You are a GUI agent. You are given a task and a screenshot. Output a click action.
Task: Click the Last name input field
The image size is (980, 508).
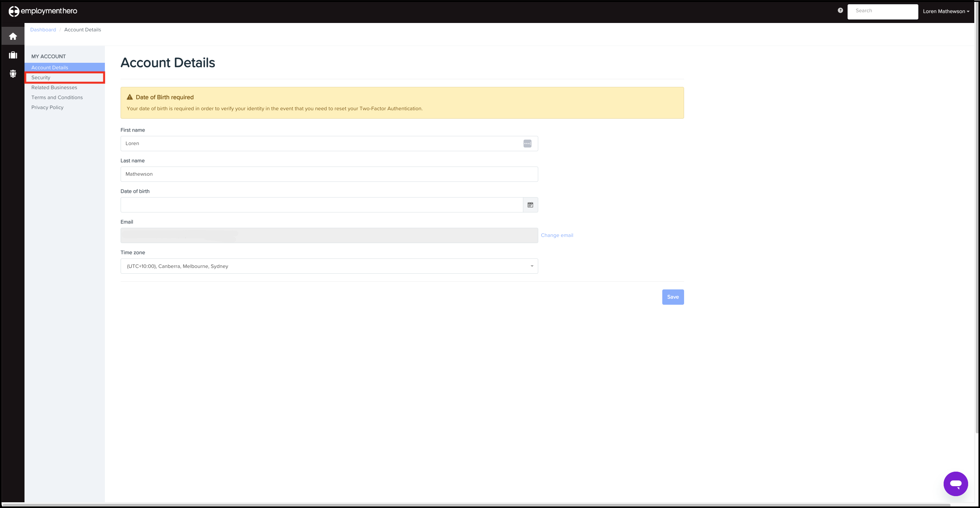click(329, 174)
